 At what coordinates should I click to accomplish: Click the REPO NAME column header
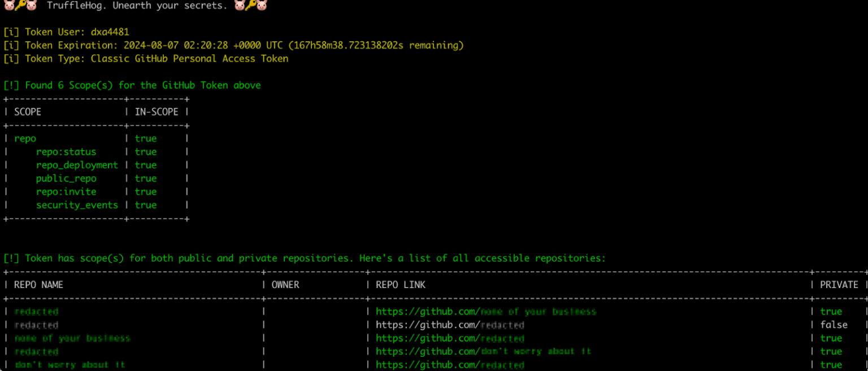38,285
